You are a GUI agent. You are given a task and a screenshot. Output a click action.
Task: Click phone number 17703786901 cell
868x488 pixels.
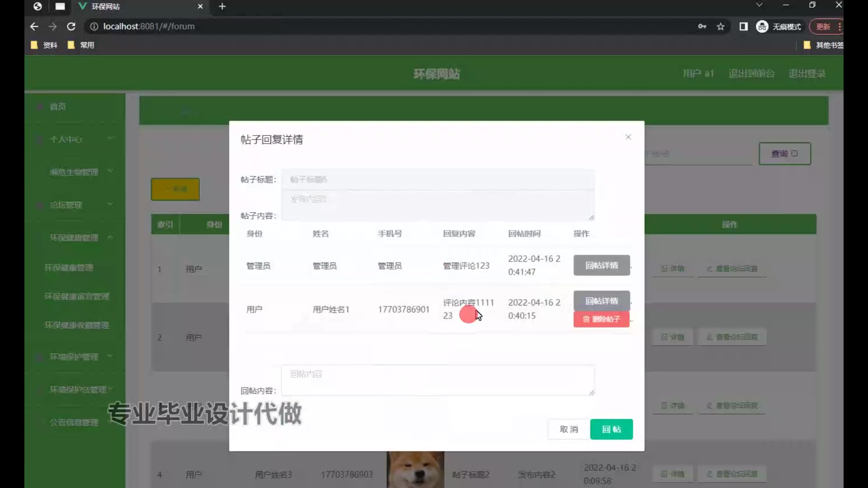coord(404,310)
